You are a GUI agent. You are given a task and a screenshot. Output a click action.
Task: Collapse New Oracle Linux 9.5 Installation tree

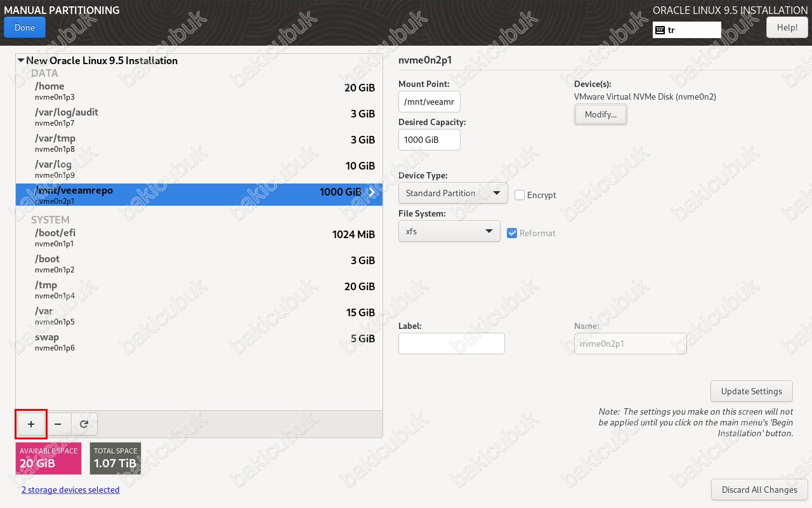[21, 61]
